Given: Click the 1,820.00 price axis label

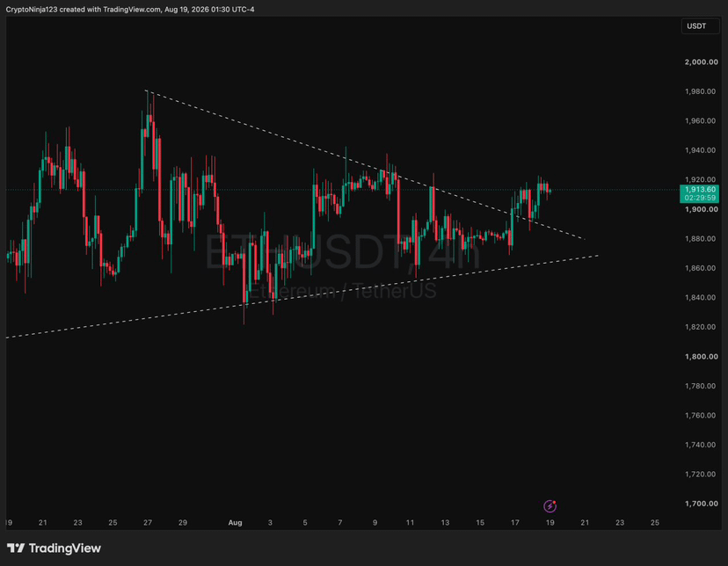Looking at the screenshot, I should pos(700,327).
